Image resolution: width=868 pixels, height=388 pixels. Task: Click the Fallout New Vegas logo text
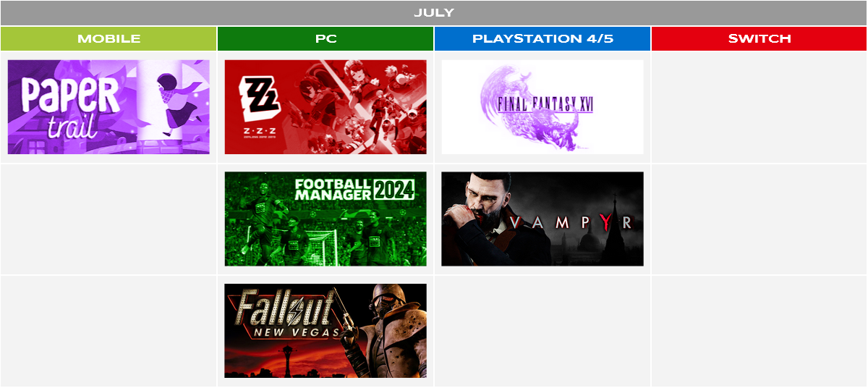tap(288, 315)
